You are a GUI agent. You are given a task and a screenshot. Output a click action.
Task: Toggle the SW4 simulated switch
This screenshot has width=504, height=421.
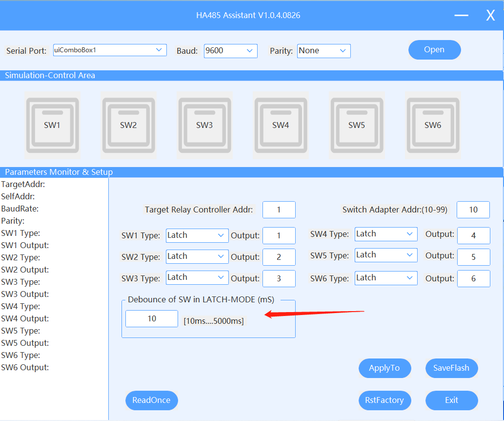(281, 125)
